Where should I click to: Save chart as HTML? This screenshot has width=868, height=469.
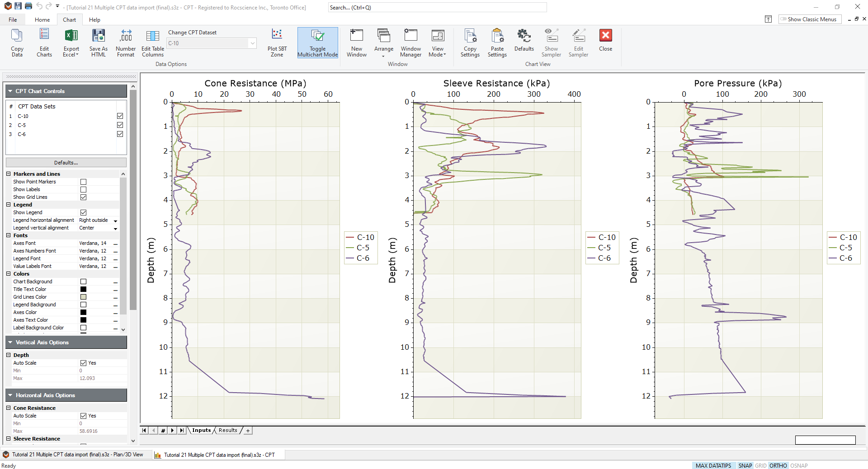pyautogui.click(x=98, y=42)
